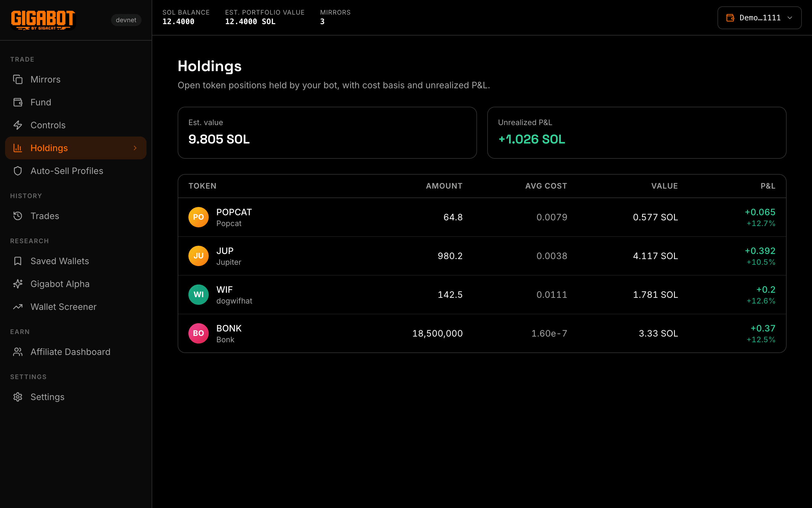Click the 1.781 SOL value for WIF
Viewport: 812px width, 508px height.
click(x=655, y=294)
